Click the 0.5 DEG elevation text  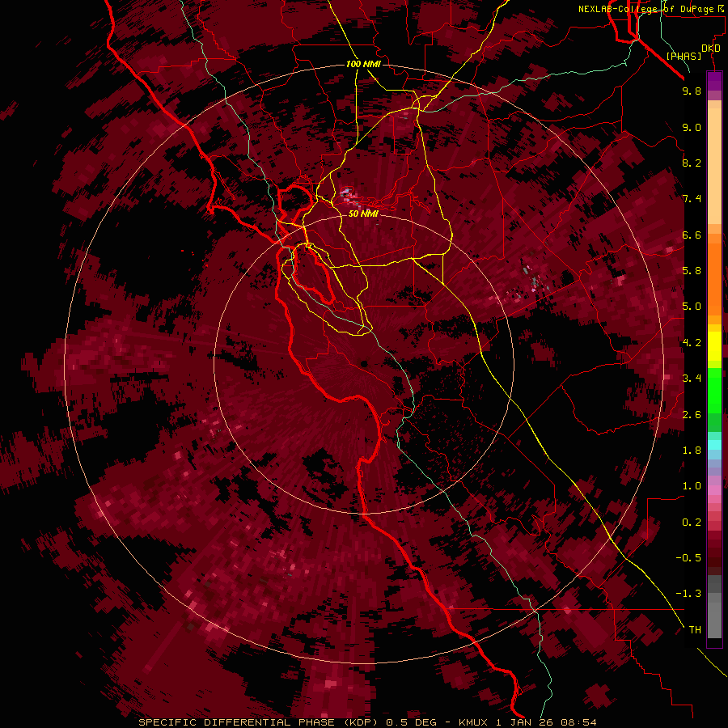pos(412,722)
